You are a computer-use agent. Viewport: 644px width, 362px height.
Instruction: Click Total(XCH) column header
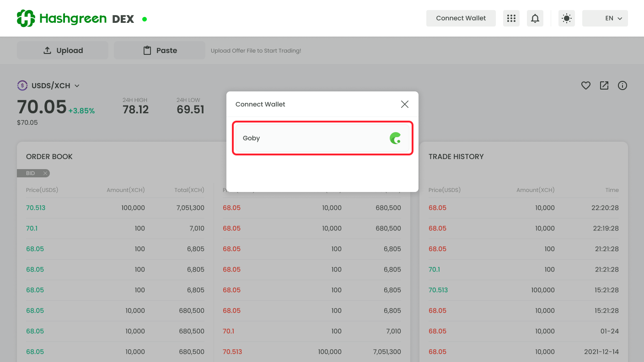pyautogui.click(x=189, y=190)
